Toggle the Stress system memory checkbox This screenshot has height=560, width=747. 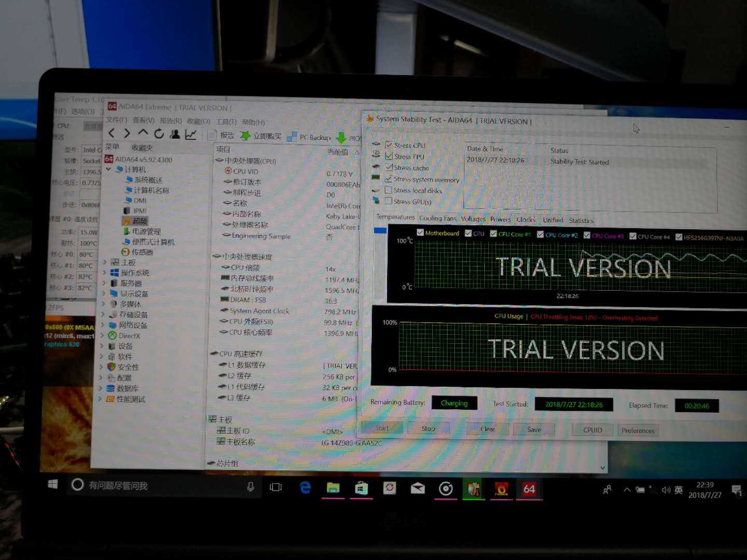pos(389,179)
